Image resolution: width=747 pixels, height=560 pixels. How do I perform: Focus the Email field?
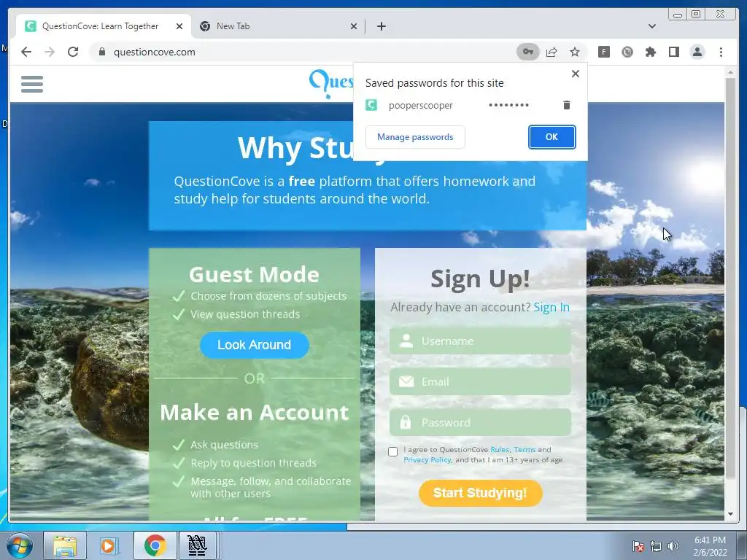click(480, 381)
